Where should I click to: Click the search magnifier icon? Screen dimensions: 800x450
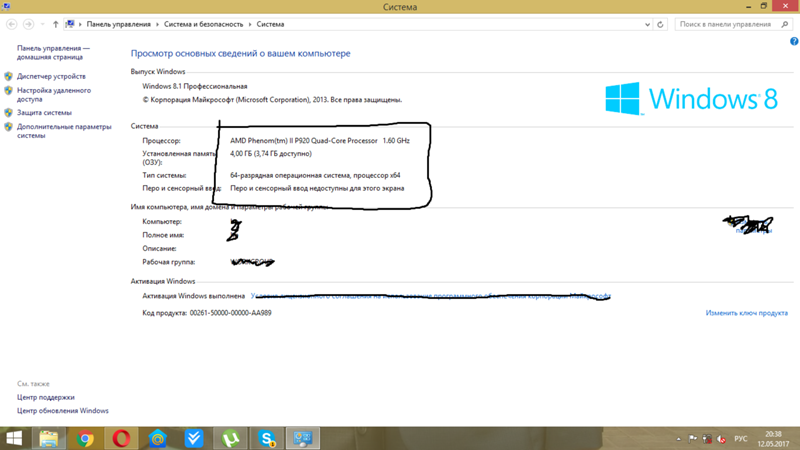tap(785, 24)
